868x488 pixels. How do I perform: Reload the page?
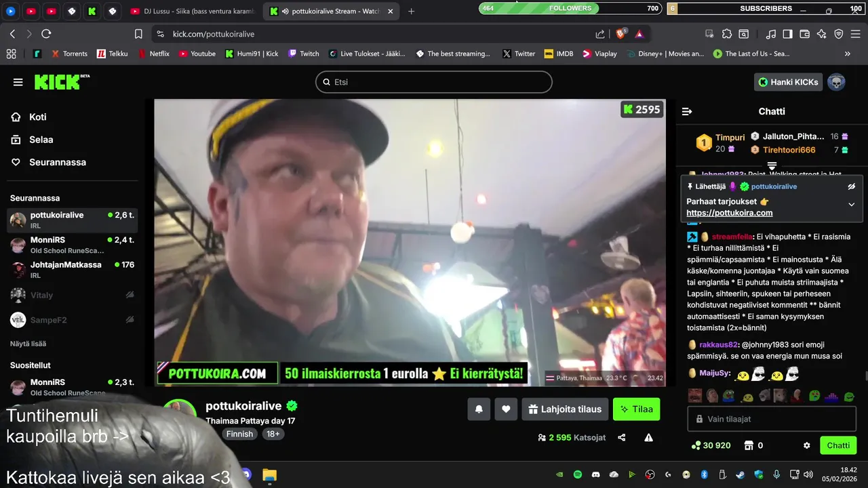click(46, 34)
